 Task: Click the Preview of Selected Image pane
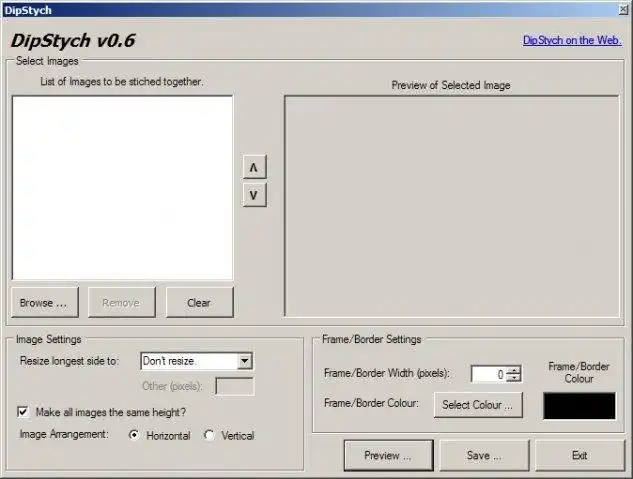pos(451,206)
